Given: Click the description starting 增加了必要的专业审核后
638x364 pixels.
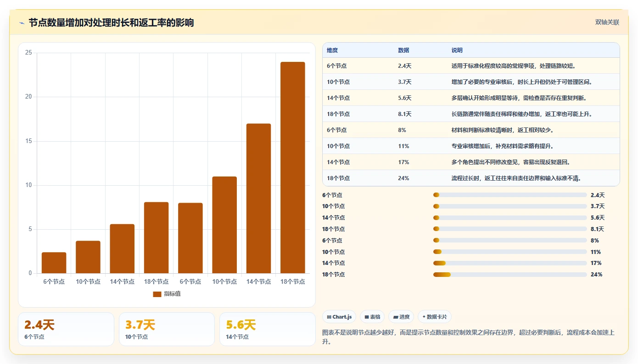Looking at the screenshot, I should point(522,82).
